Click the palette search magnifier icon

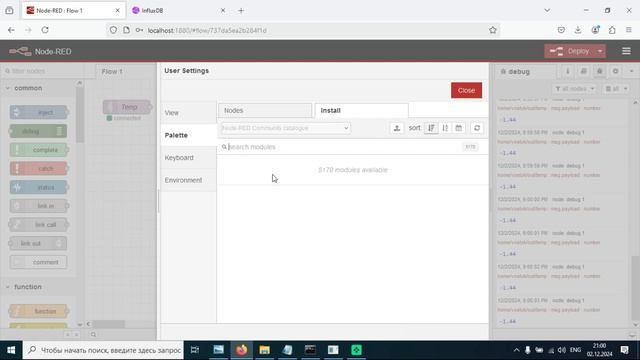pos(93,335)
